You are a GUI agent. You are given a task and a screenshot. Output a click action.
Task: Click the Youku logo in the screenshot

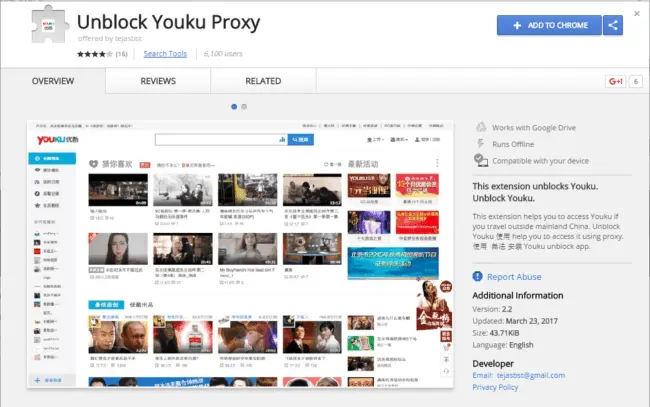tap(58, 140)
